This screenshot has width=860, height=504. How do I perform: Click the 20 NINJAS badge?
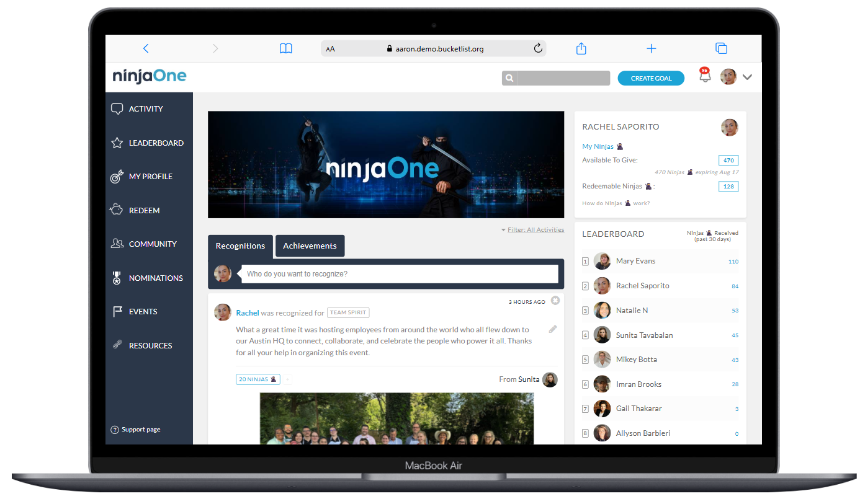pyautogui.click(x=258, y=379)
